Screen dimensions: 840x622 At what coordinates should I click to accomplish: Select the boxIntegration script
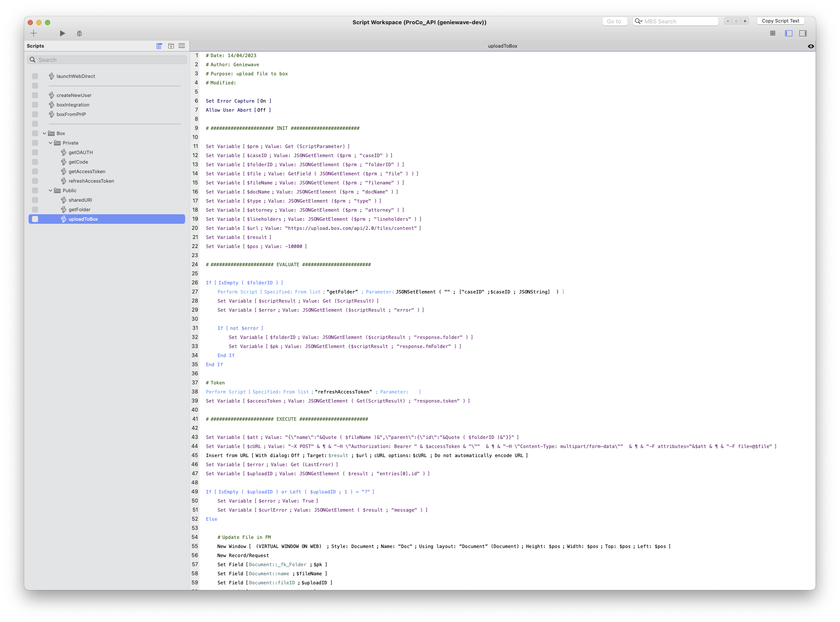(x=73, y=105)
